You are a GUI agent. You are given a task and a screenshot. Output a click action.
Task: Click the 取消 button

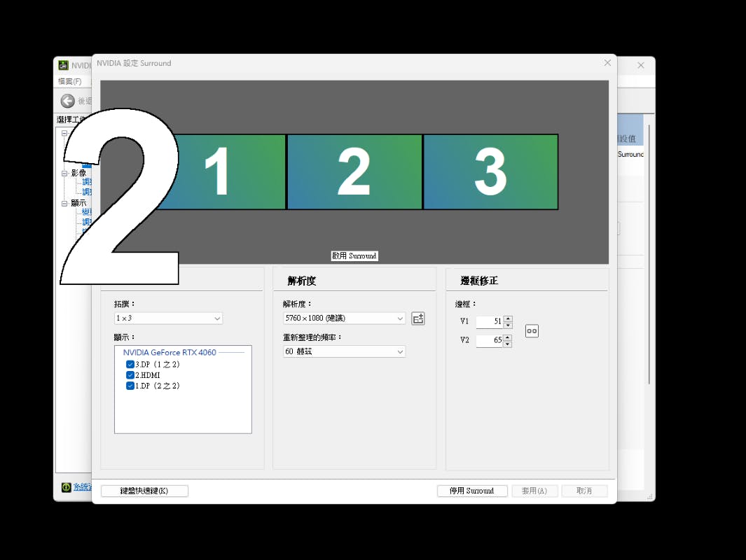tap(584, 491)
